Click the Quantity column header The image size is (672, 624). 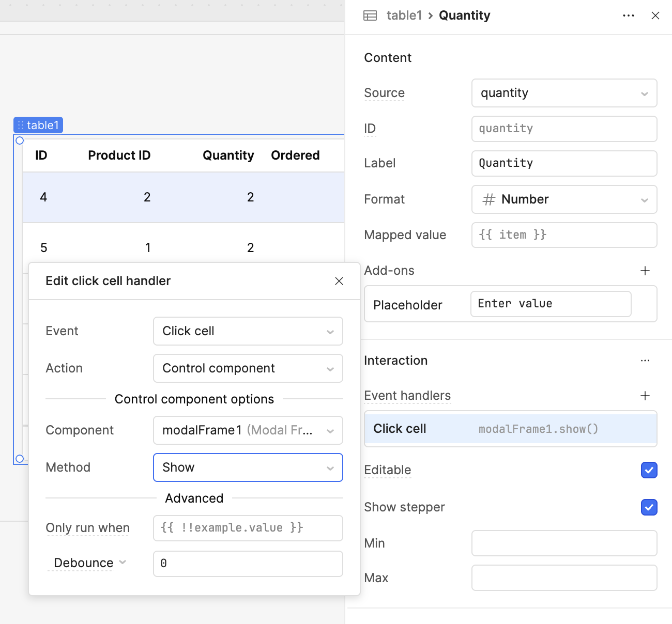[x=228, y=155]
